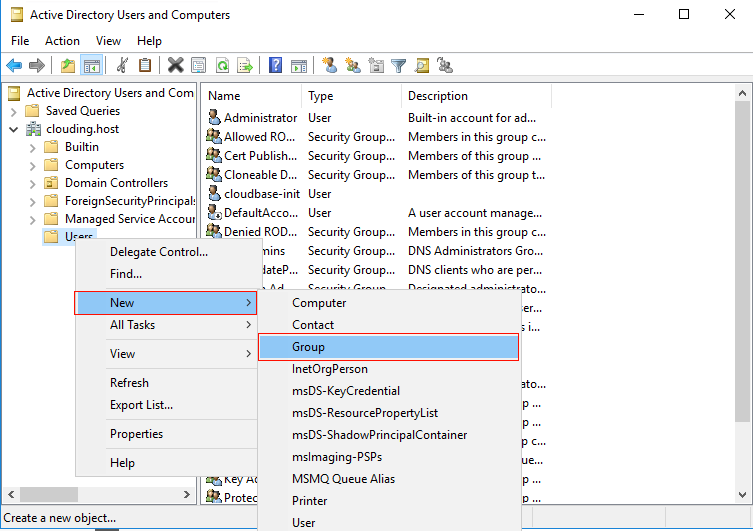The height and width of the screenshot is (531, 753).
Task: Click the blue Help question mark icon
Action: click(x=275, y=65)
